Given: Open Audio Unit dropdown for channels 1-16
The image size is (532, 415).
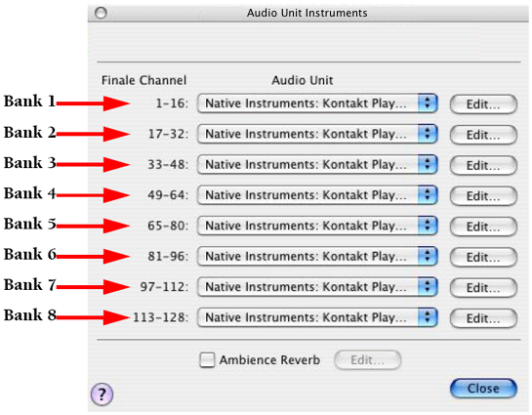Looking at the screenshot, I should point(317,104).
